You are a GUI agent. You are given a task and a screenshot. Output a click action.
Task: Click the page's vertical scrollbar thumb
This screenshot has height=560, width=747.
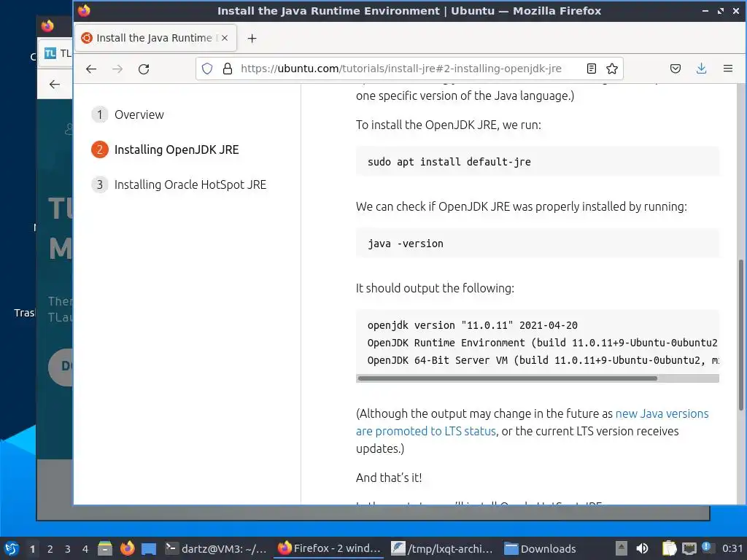pyautogui.click(x=741, y=335)
